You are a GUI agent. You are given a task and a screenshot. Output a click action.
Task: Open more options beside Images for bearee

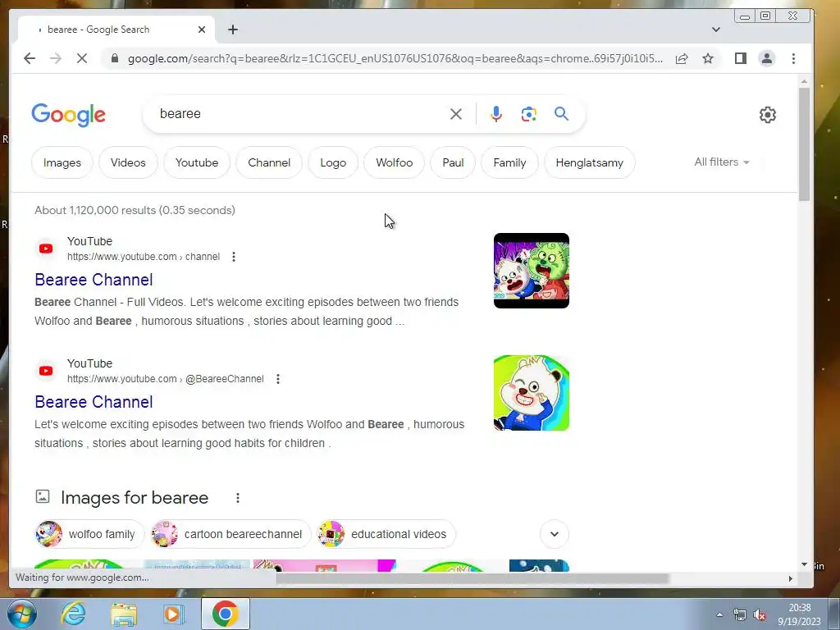[x=238, y=498]
